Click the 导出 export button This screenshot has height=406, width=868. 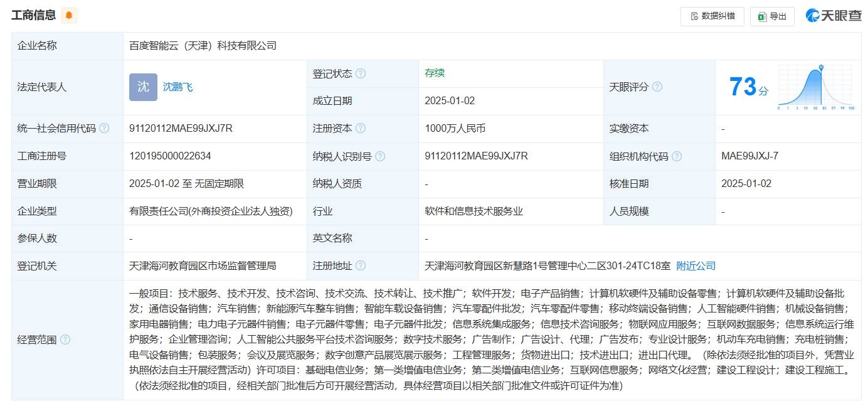(772, 16)
